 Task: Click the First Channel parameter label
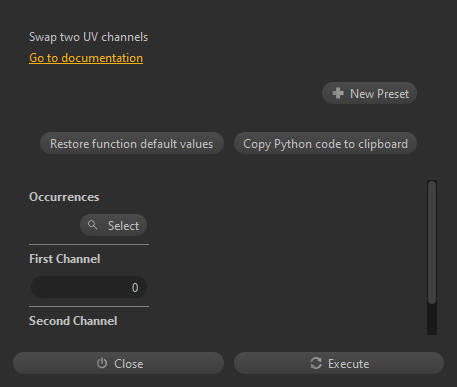coord(65,259)
